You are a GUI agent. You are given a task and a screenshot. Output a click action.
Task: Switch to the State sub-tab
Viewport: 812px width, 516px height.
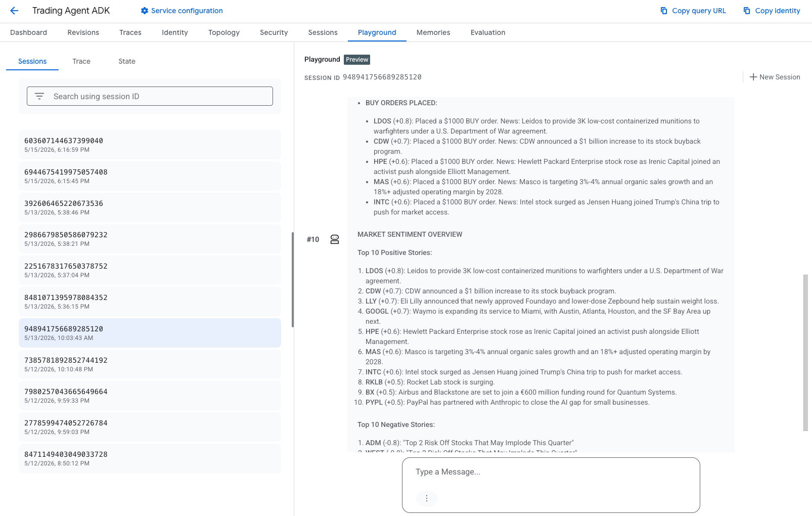(127, 61)
